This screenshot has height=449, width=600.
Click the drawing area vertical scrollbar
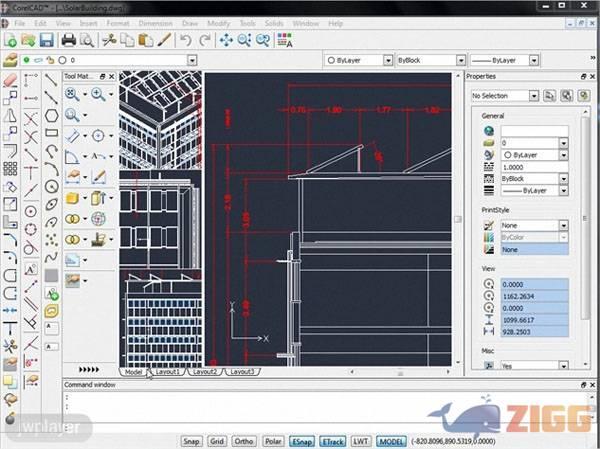458,219
